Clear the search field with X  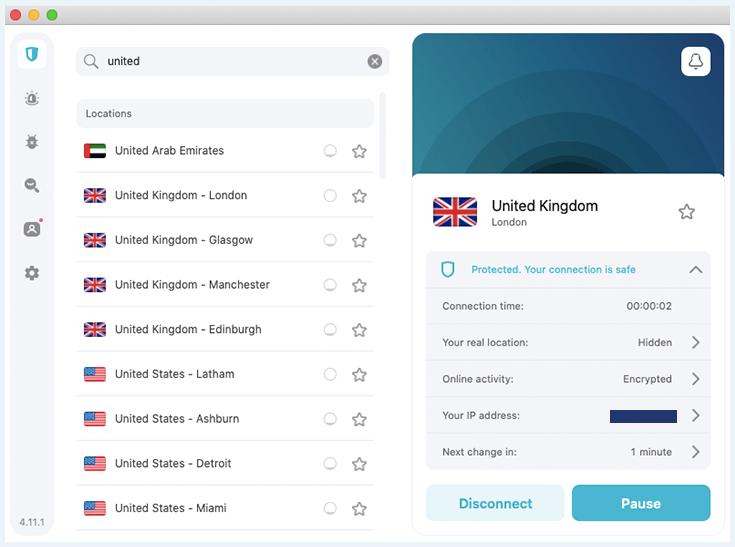click(x=375, y=61)
